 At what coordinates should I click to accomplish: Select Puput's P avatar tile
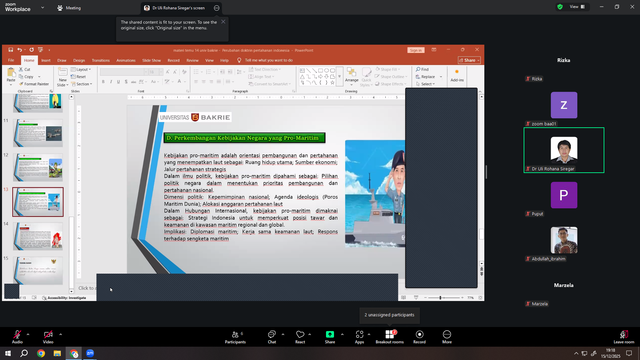[x=564, y=195]
